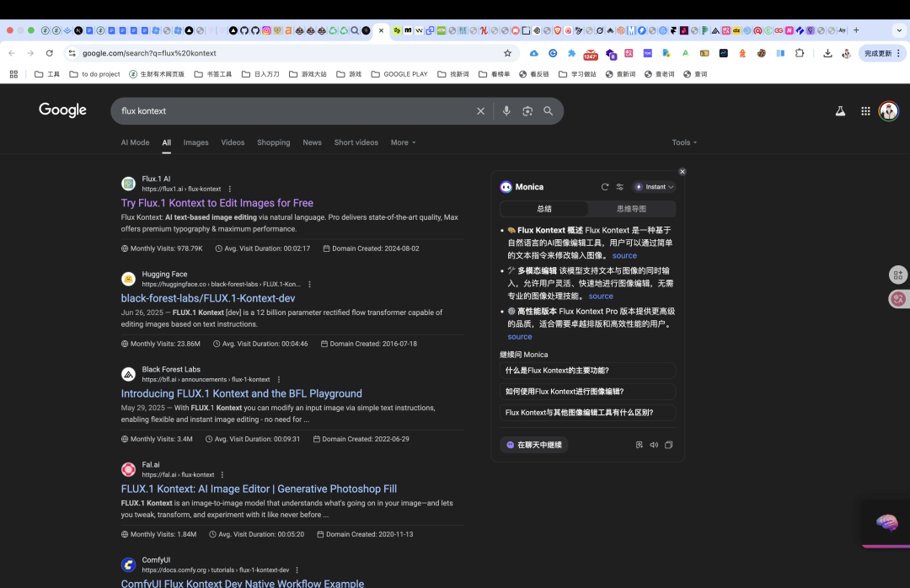Open 游戏大站 bookmarks folder
The width and height of the screenshot is (910, 588).
[308, 74]
